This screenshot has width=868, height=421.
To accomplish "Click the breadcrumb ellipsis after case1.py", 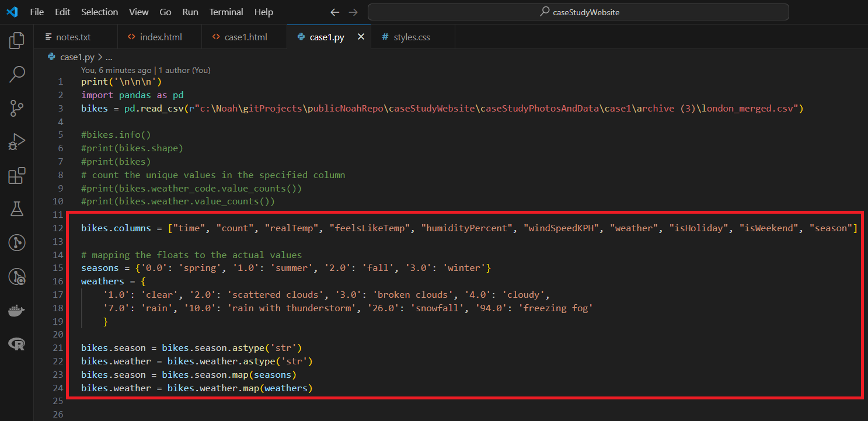I will pos(109,57).
